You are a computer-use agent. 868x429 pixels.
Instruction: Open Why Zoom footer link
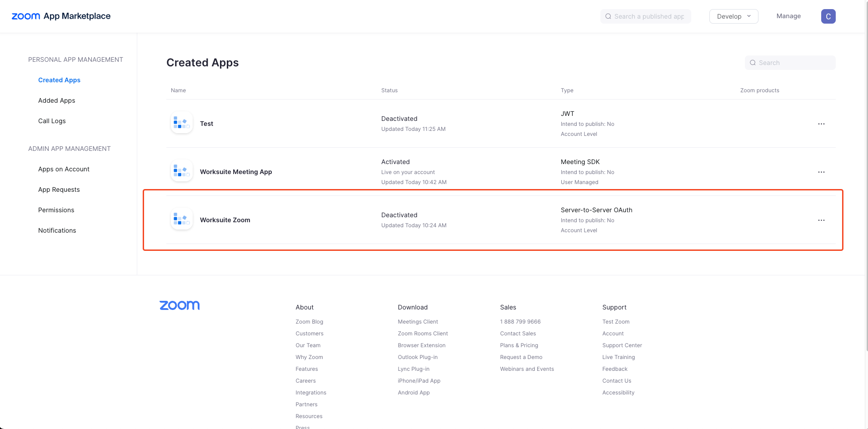[309, 357]
